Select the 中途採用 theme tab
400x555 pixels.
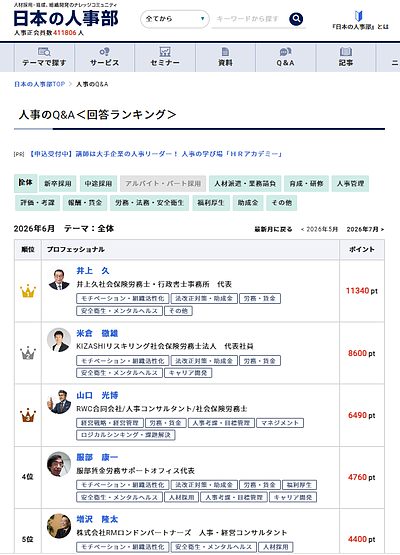click(x=98, y=183)
